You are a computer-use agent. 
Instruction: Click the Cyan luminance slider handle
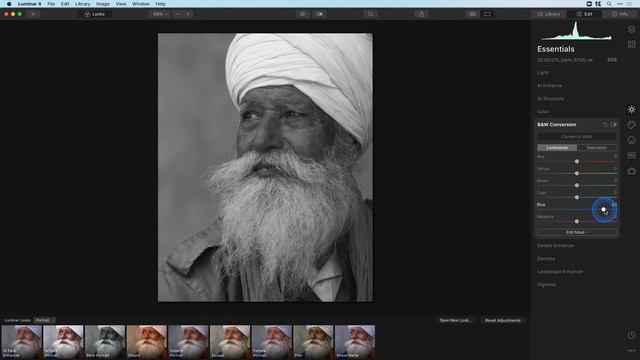577,197
